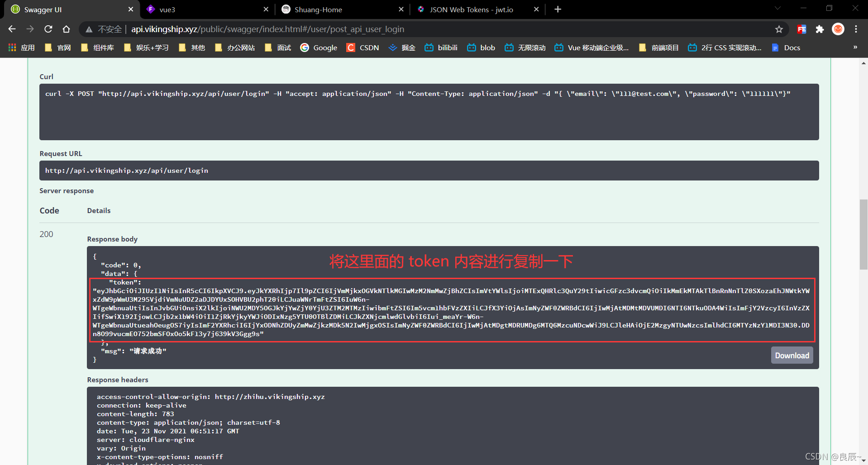This screenshot has height=465, width=868.
Task: Click the scrollbar down arrow
Action: pyautogui.click(x=863, y=460)
